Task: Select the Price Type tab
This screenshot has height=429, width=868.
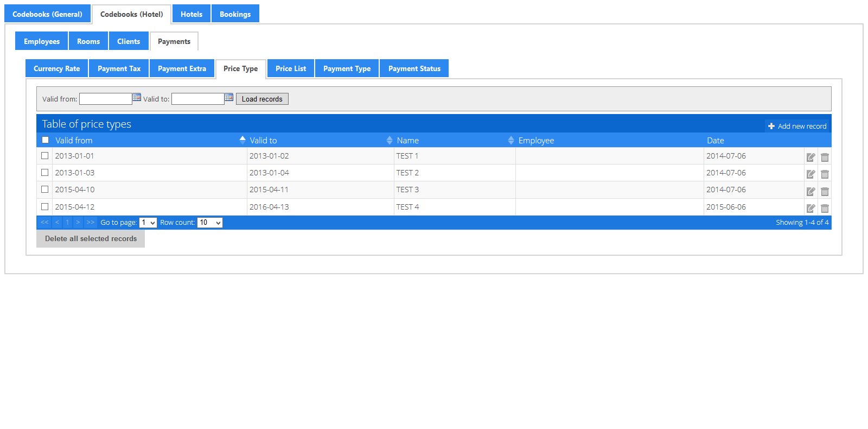Action: (241, 68)
